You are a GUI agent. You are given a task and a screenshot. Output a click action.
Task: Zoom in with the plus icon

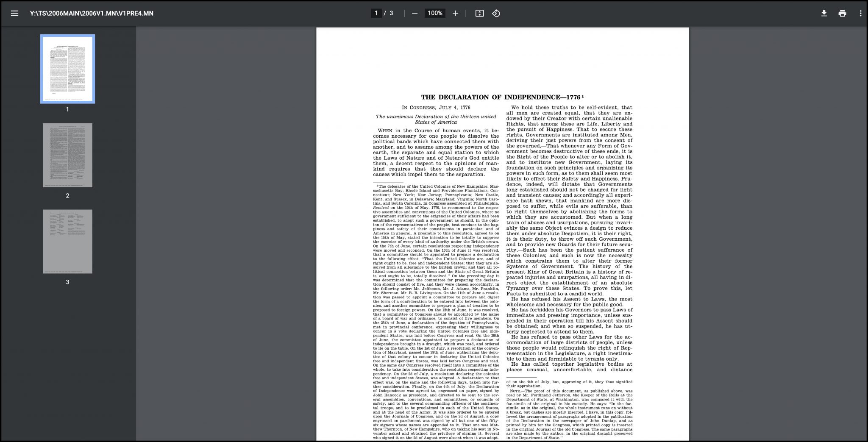click(455, 13)
